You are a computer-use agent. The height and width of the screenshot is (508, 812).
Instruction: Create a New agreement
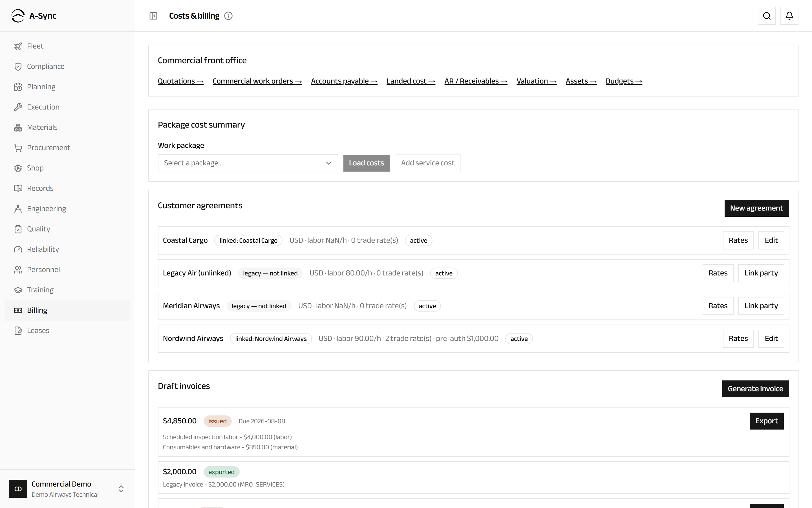(x=756, y=208)
